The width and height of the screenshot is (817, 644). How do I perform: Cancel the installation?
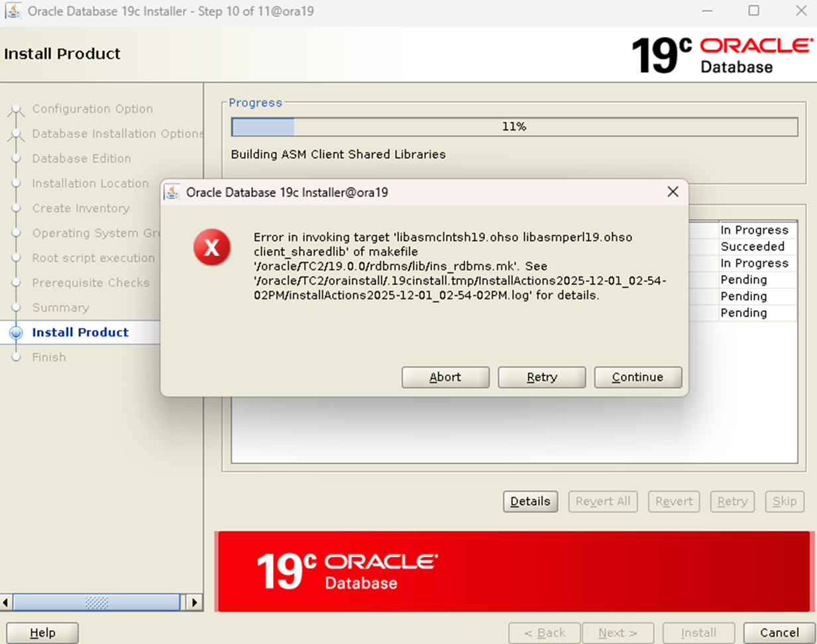pyautogui.click(x=779, y=633)
